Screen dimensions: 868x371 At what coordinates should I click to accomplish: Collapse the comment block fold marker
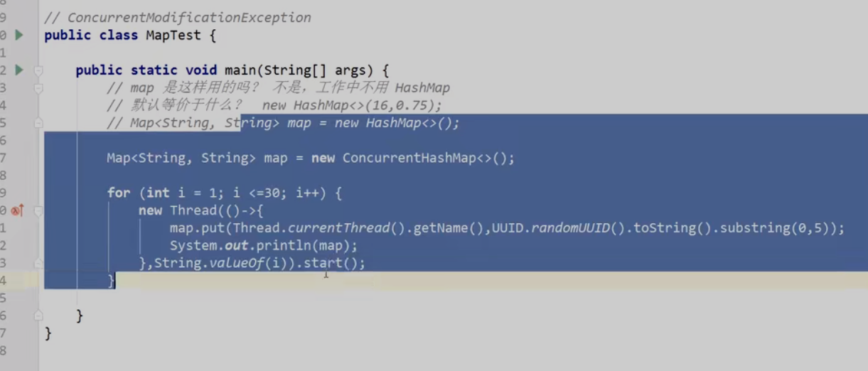(38, 88)
